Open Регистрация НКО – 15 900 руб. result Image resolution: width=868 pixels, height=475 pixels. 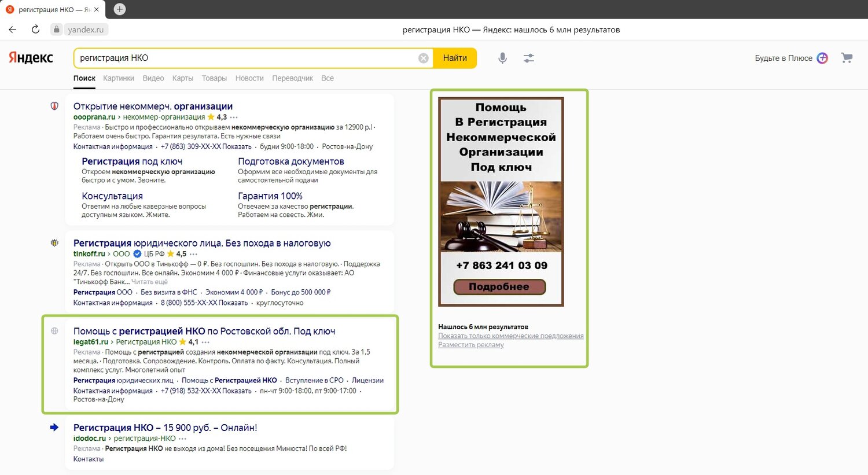pyautogui.click(x=165, y=428)
